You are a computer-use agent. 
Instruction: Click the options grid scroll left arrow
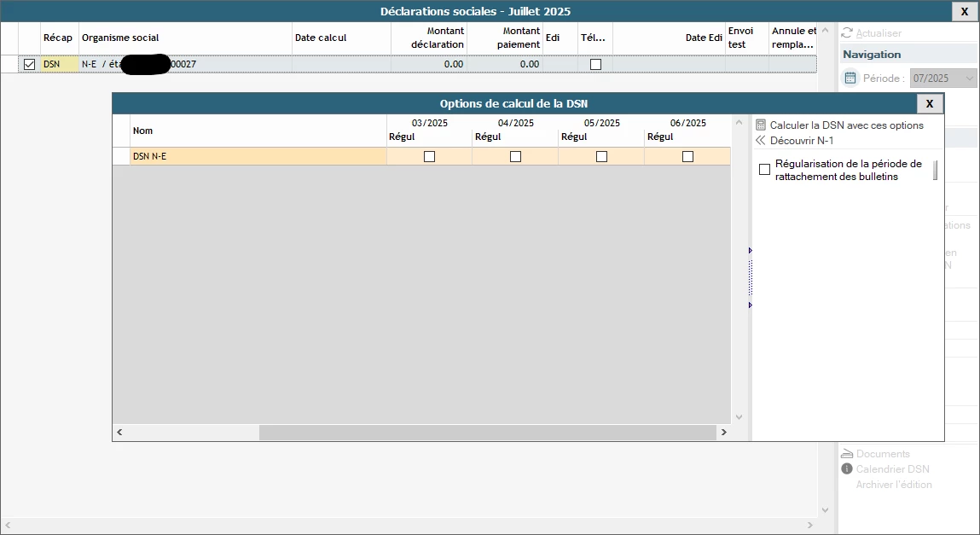pyautogui.click(x=119, y=432)
